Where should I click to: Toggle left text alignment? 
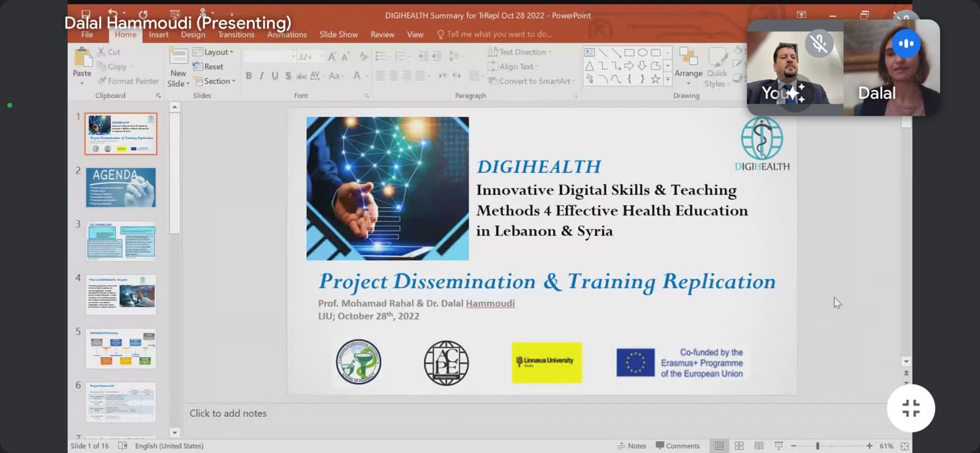pyautogui.click(x=380, y=76)
